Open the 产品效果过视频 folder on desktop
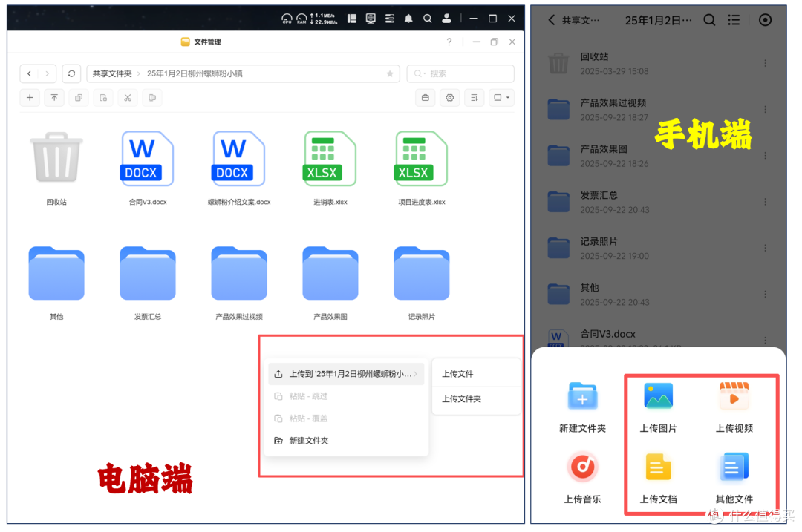Viewport: 802px width, 532px height. pos(239,273)
